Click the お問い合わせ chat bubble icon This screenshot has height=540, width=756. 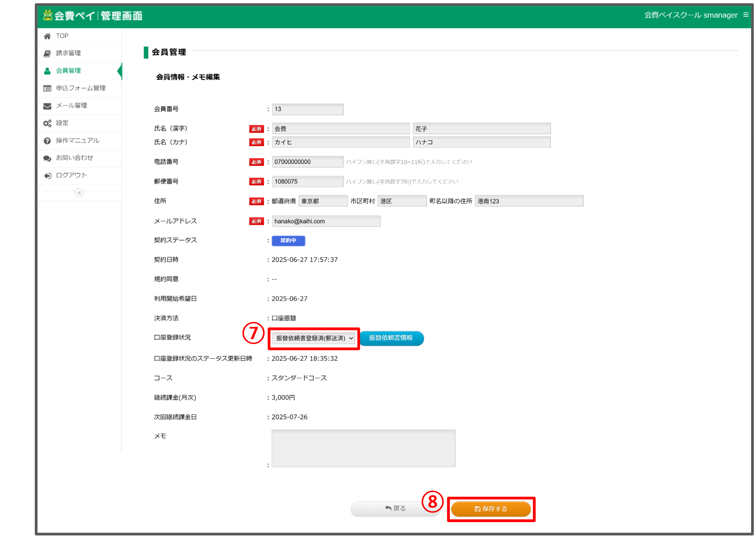(47, 158)
